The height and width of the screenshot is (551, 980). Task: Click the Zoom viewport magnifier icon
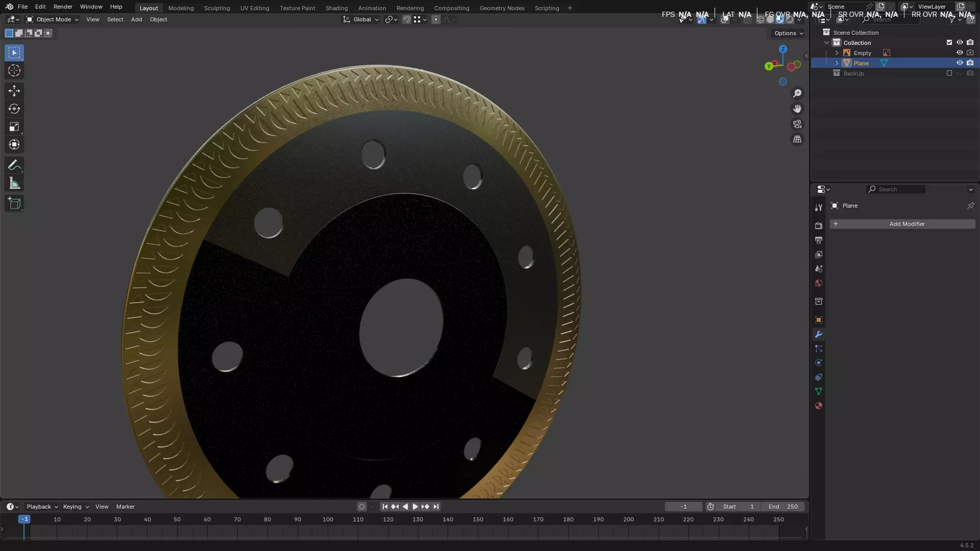(x=797, y=93)
